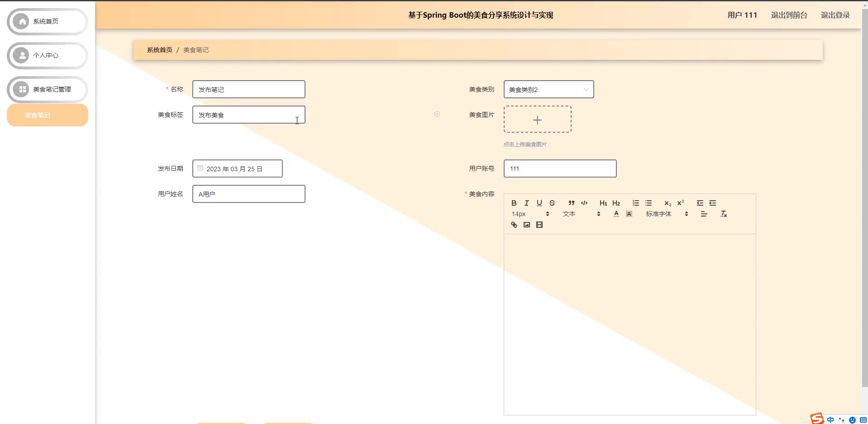
Task: Click 退出到前台 in the header
Action: (x=789, y=15)
